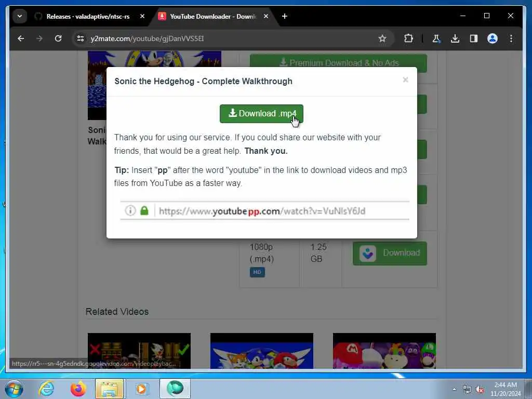
Task: Launch Internet Explorer from taskbar
Action: click(46, 389)
